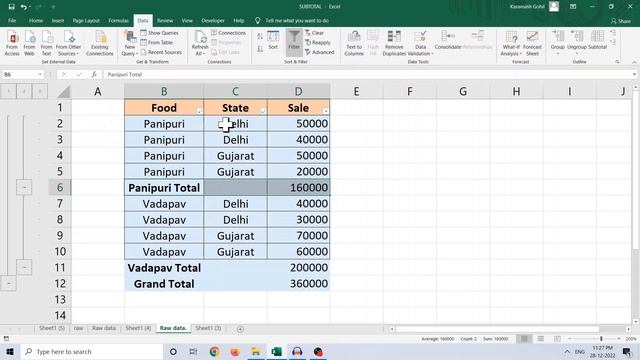Sort Z to A descending icon

pyautogui.click(x=260, y=49)
